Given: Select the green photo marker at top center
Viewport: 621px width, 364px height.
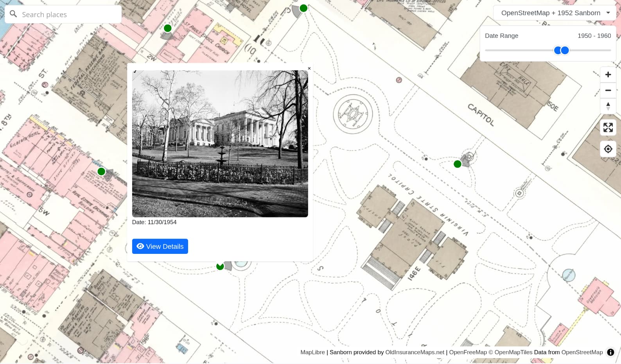Looking at the screenshot, I should click(303, 8).
